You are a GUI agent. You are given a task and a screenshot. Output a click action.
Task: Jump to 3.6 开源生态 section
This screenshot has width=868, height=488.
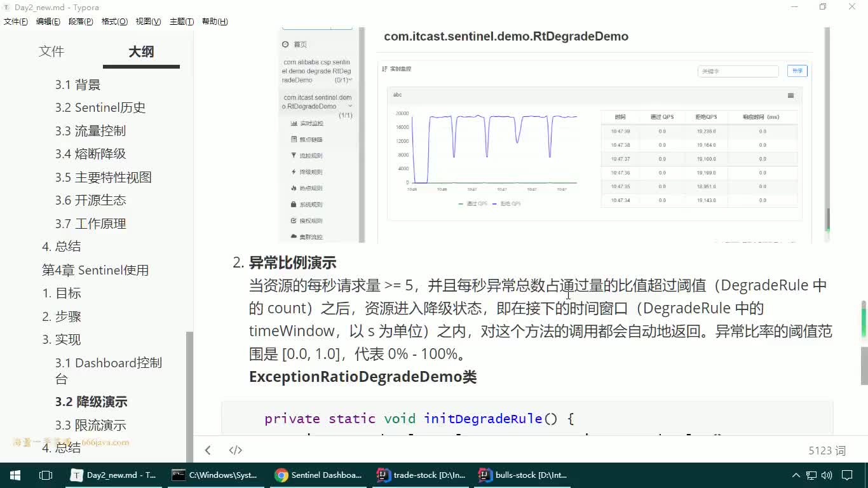tap(90, 200)
